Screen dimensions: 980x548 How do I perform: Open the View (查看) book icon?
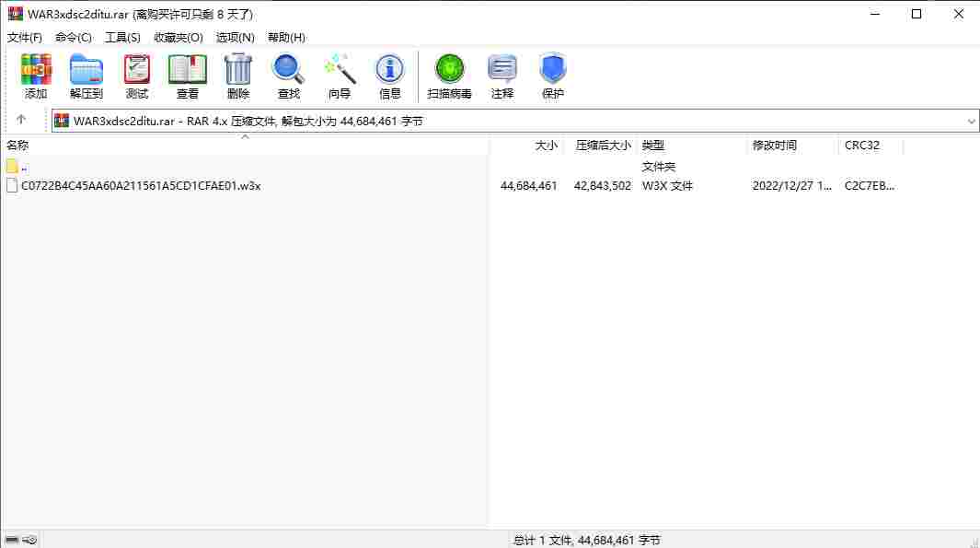[x=188, y=76]
